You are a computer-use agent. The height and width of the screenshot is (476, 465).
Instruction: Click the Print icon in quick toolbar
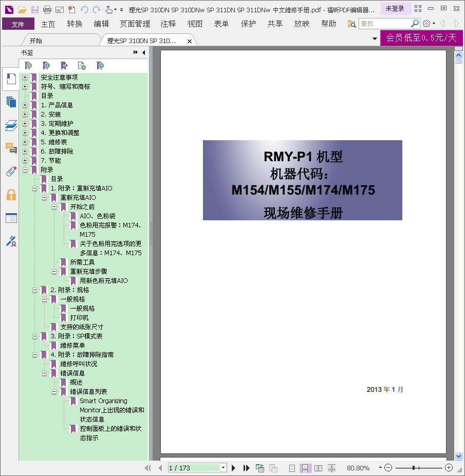tap(47, 10)
